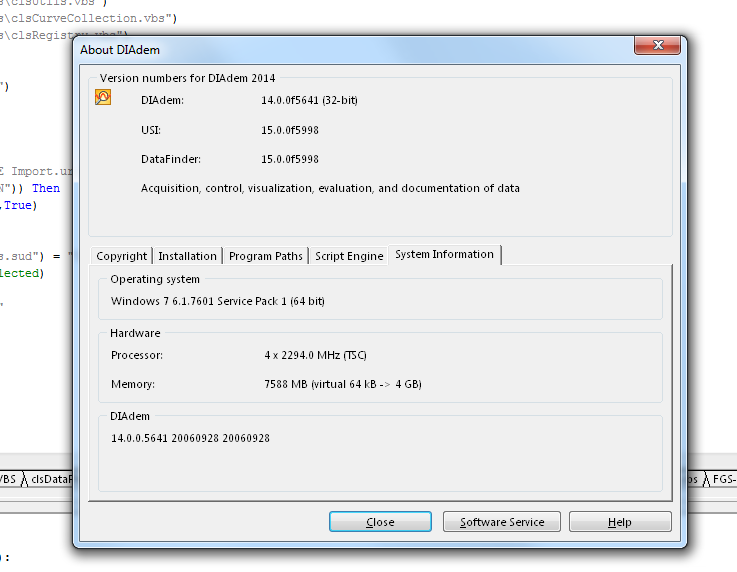The height and width of the screenshot is (572, 737).
Task: Click DataFinder version value 15.0.0f5998
Action: pos(290,159)
